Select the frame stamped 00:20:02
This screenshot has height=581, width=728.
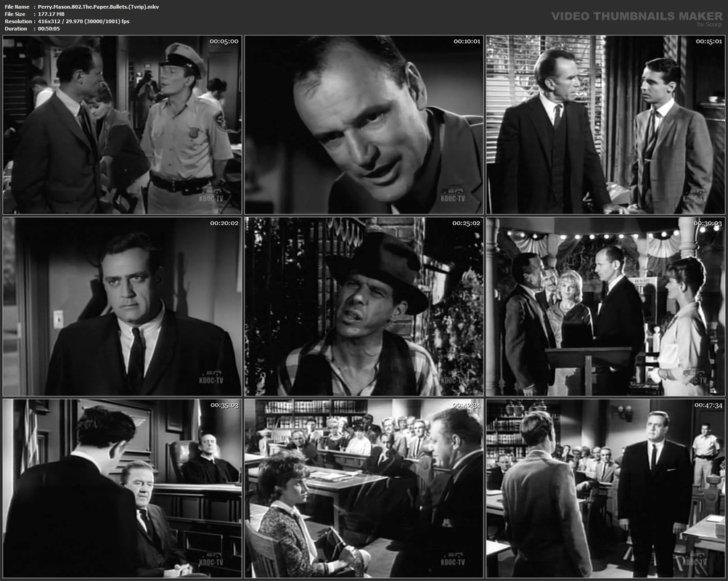pos(122,306)
